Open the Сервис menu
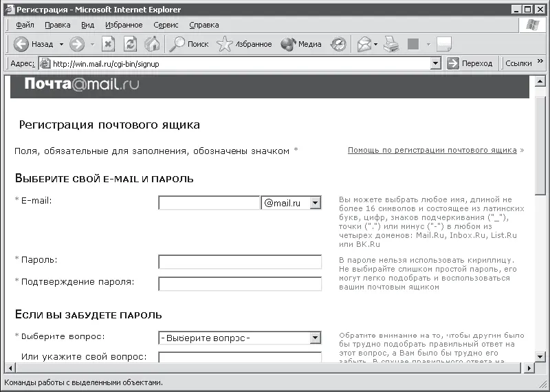The height and width of the screenshot is (392, 550). pyautogui.click(x=166, y=25)
